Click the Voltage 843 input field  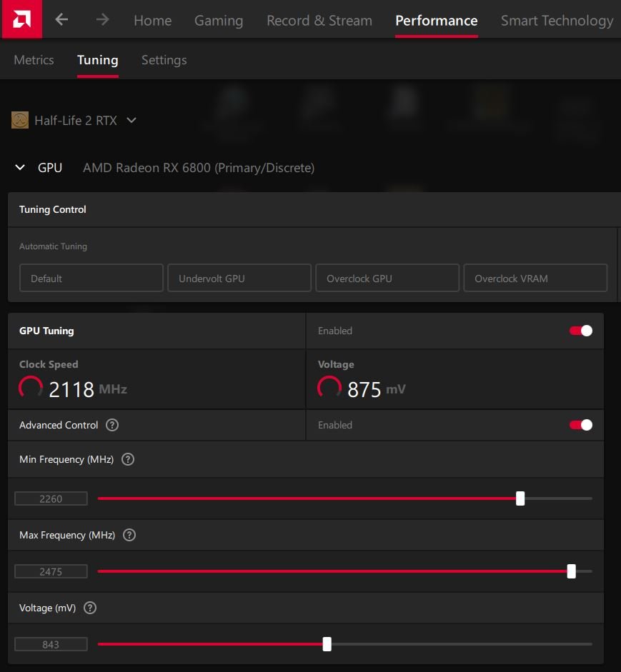tap(51, 644)
